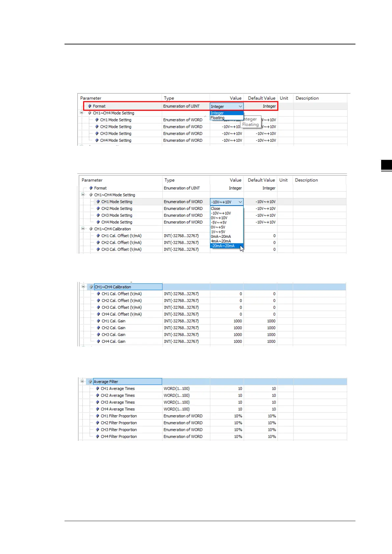Click CH1 Average Times icon
Screen dimensions: 392x554
[97, 389]
